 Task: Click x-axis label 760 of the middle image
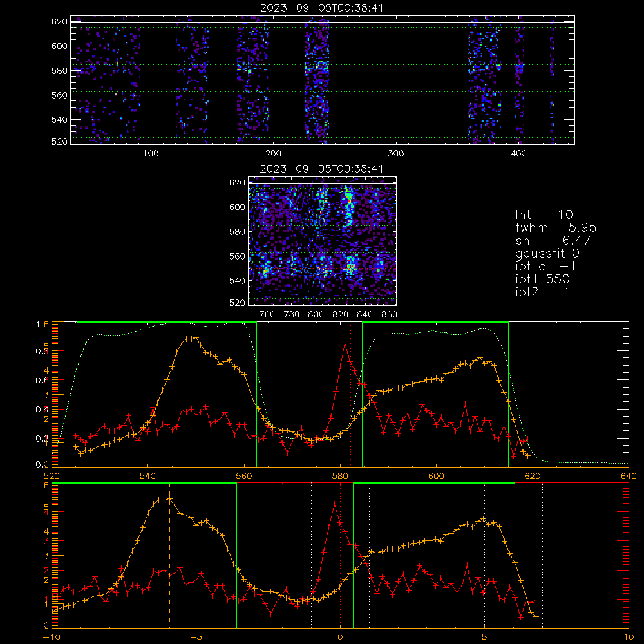(x=267, y=315)
